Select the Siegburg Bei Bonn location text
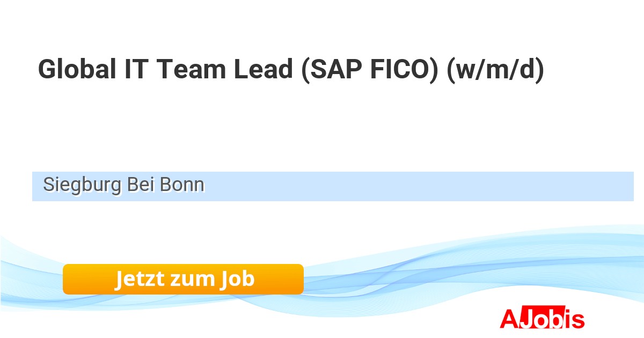The width and height of the screenshot is (644, 338). [123, 185]
